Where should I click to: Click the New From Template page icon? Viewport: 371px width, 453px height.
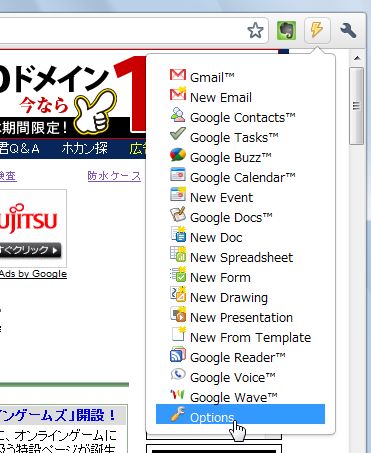coord(178,334)
